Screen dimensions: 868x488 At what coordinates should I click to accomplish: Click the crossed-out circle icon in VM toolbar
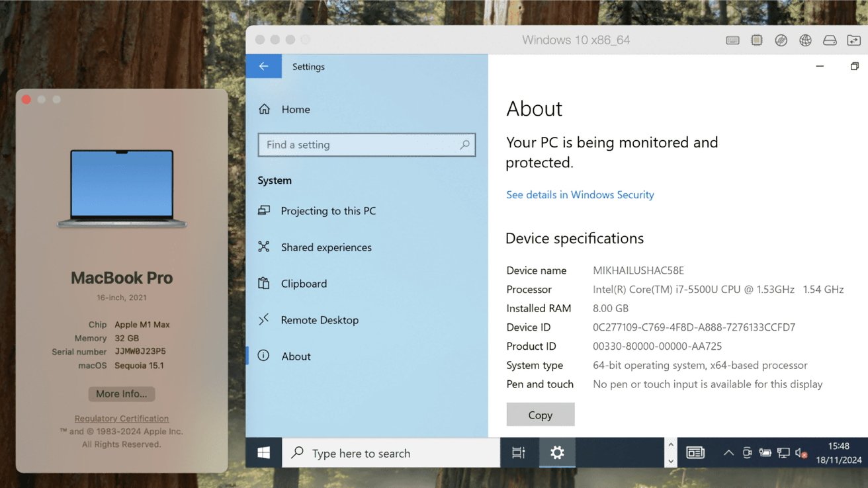[781, 40]
